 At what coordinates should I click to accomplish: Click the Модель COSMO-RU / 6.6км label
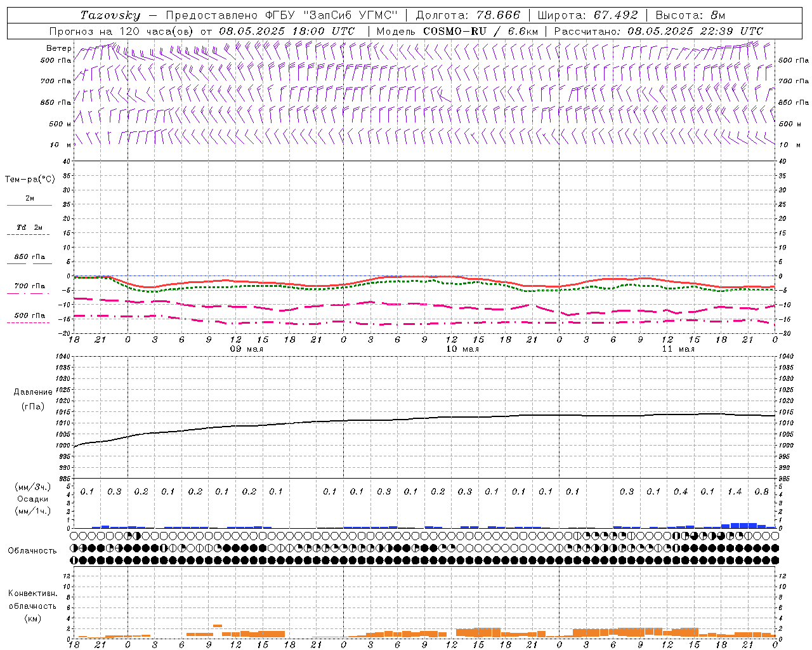pos(457,31)
